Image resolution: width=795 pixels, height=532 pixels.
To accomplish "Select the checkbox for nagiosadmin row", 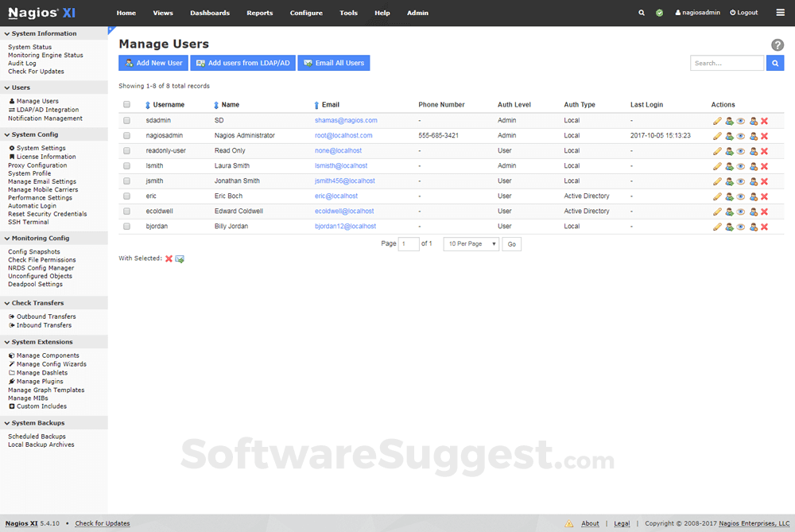I will point(126,136).
